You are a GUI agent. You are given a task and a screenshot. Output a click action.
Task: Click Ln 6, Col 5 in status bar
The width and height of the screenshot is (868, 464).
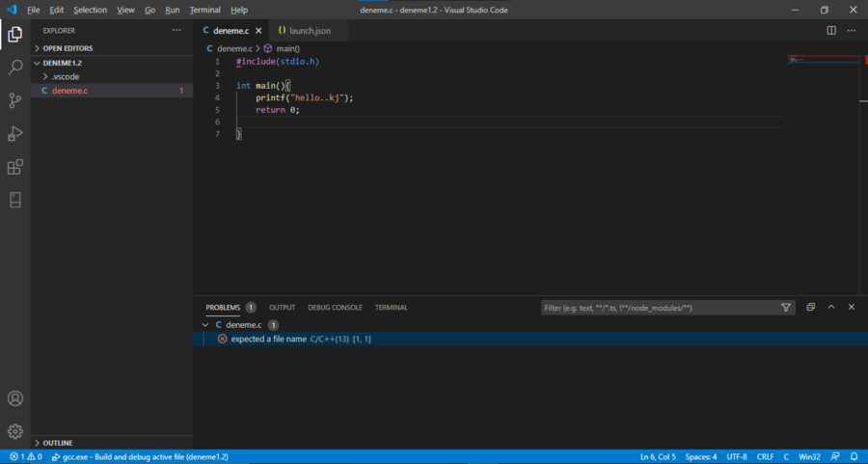point(658,457)
